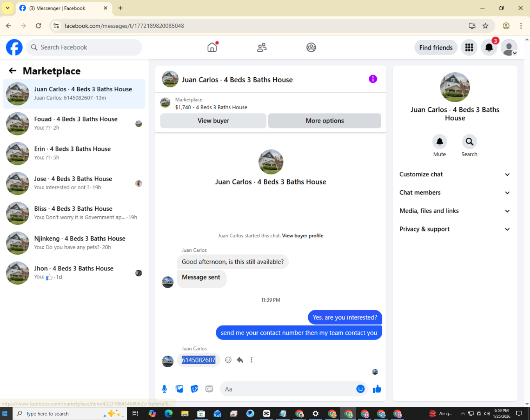This screenshot has height=420, width=530.
Task: React to message 6145082607 with emoji
Action: tap(228, 360)
